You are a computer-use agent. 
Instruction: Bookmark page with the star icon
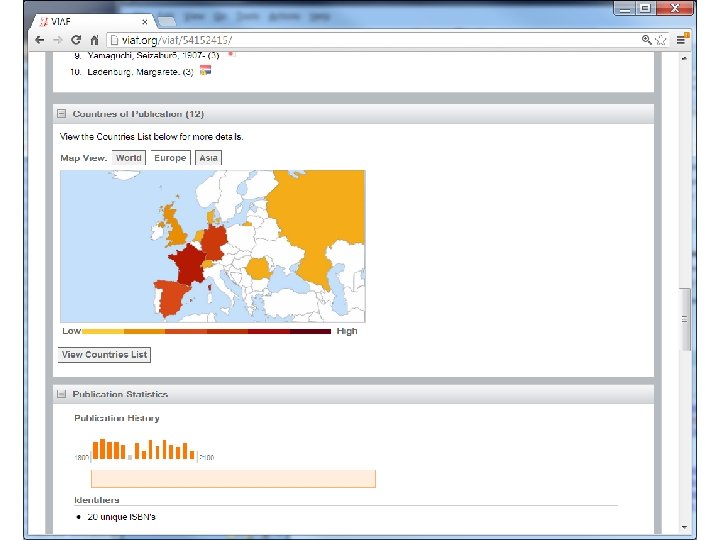(x=661, y=40)
